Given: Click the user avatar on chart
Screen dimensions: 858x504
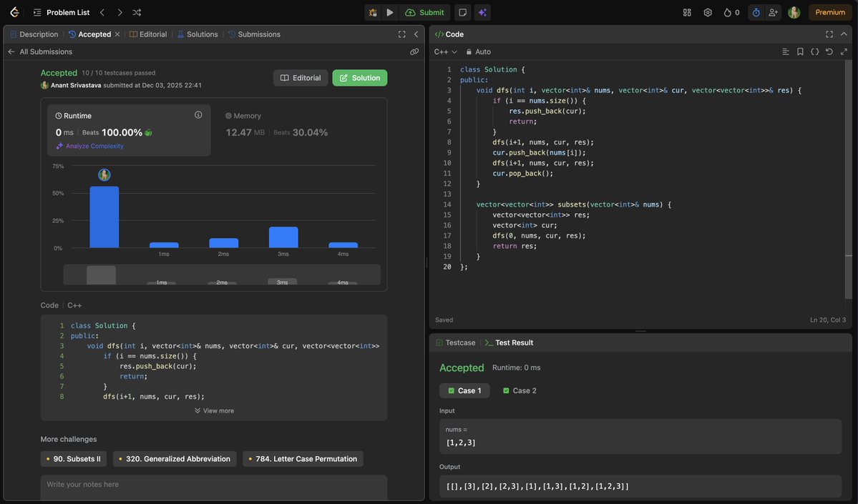Looking at the screenshot, I should pos(104,175).
